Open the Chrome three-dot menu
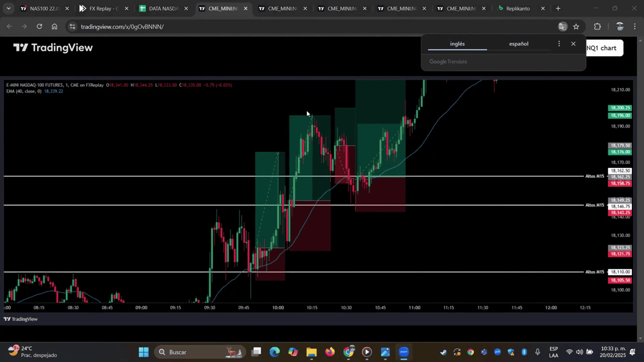This screenshot has height=362, width=644. (635, 26)
